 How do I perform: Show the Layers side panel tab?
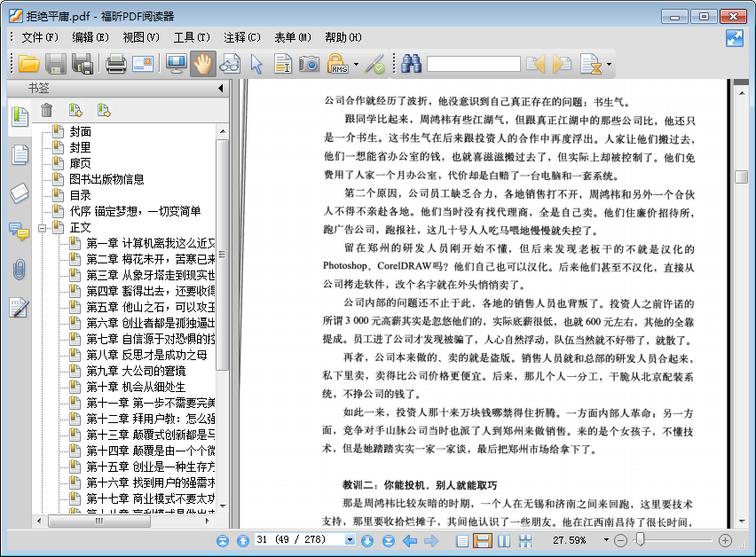coord(20,193)
